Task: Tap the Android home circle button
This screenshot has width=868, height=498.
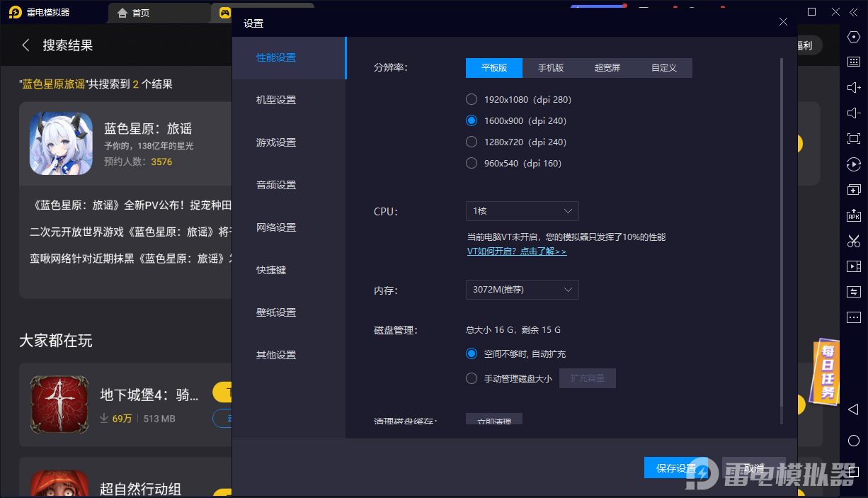Action: coord(854,441)
